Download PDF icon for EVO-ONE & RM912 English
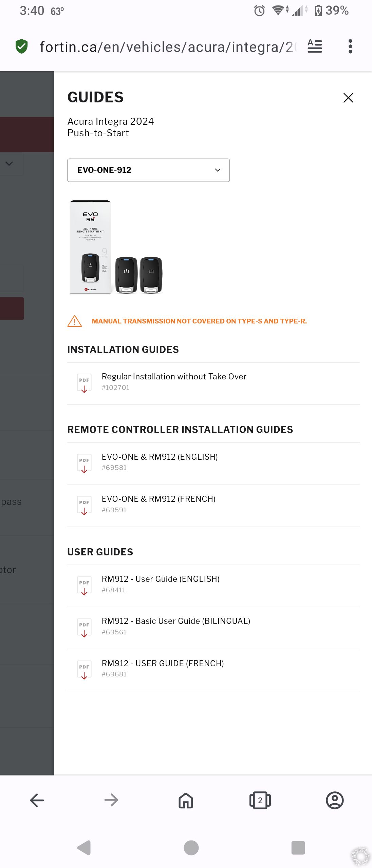The height and width of the screenshot is (868, 372). point(84,463)
